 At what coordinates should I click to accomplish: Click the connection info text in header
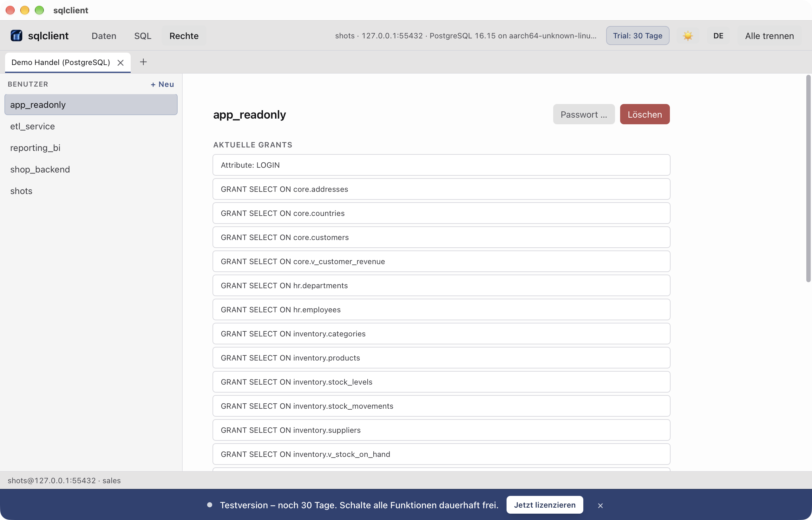point(465,36)
